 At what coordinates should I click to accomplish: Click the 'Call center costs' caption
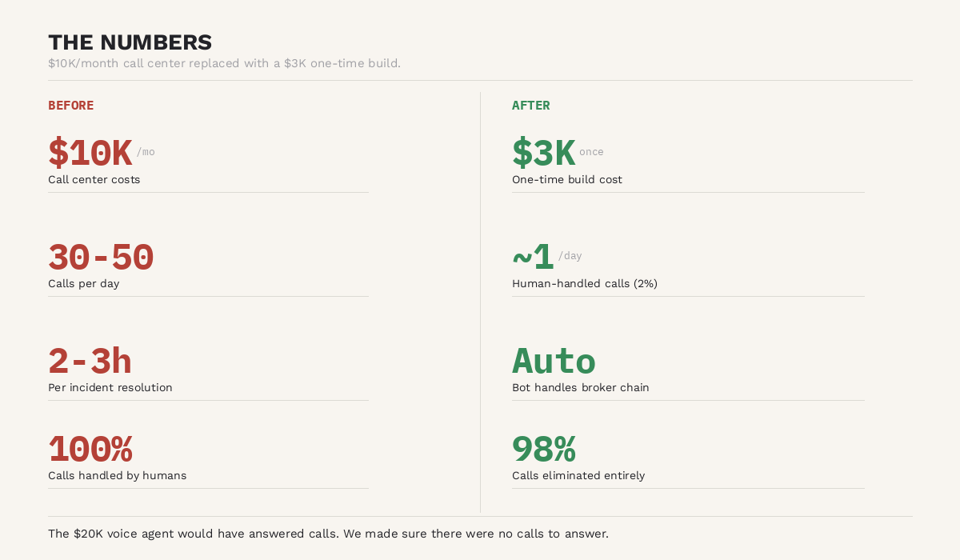pos(94,179)
